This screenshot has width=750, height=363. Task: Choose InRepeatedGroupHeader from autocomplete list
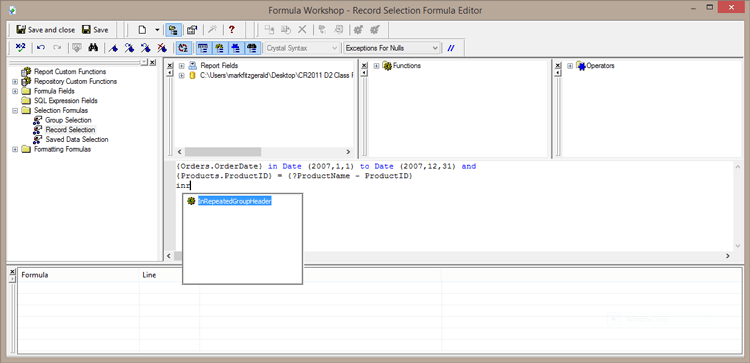click(x=235, y=201)
